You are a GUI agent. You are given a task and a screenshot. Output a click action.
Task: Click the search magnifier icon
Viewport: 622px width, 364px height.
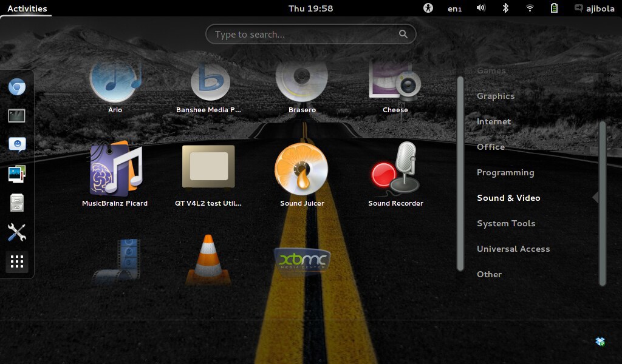pos(403,34)
